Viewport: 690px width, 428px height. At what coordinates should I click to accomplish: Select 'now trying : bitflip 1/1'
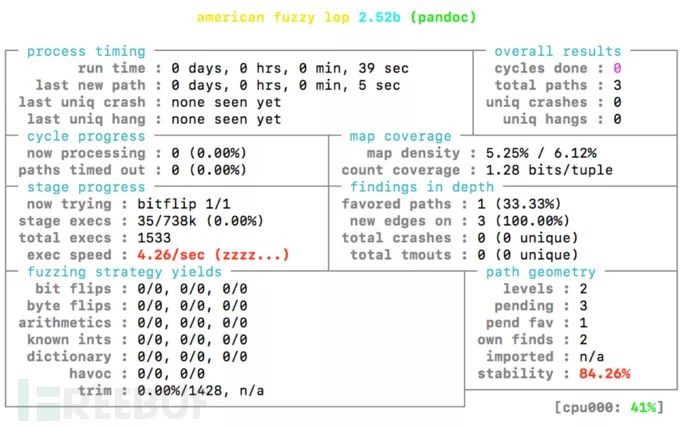tap(128, 204)
